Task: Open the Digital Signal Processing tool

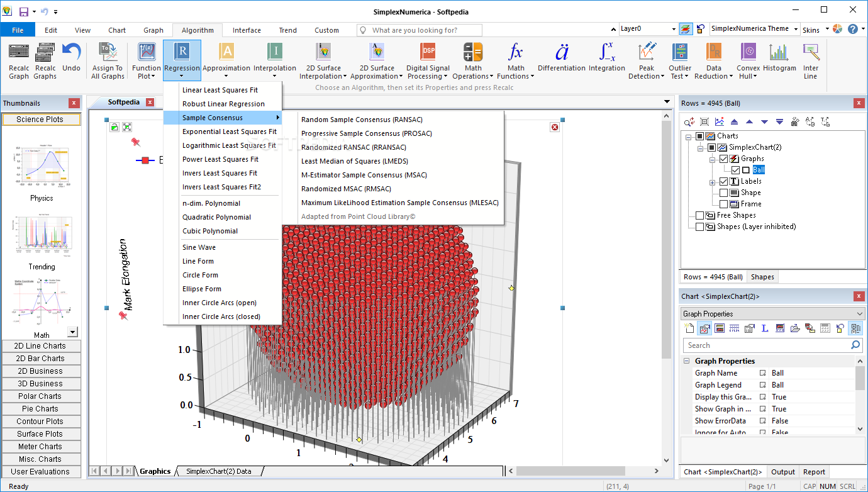Action: click(428, 61)
